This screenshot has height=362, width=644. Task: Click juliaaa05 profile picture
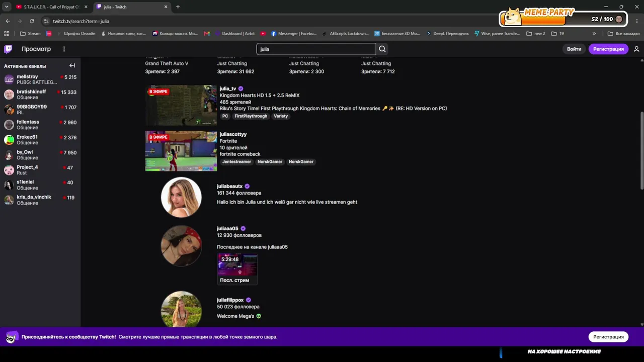pyautogui.click(x=181, y=246)
